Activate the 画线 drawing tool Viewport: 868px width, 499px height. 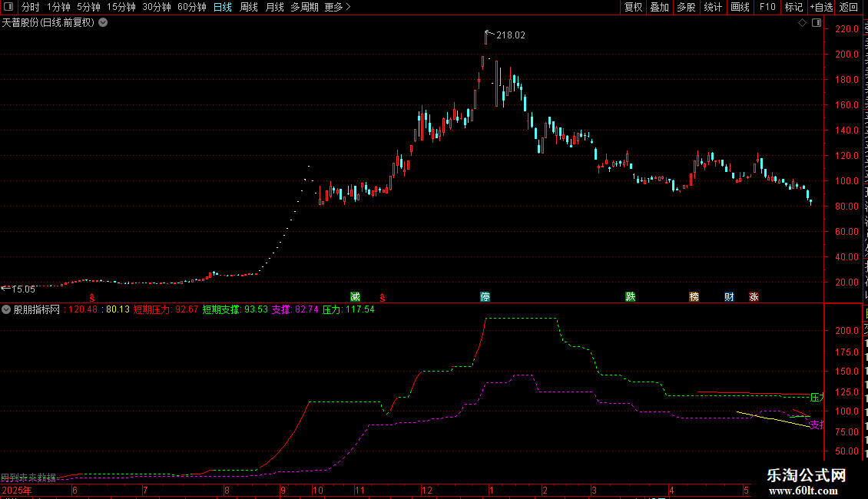tap(740, 7)
